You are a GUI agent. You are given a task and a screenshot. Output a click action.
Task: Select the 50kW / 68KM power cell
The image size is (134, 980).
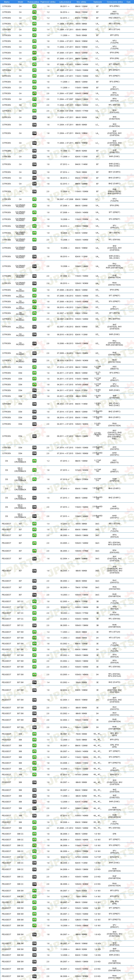(x=81, y=683)
